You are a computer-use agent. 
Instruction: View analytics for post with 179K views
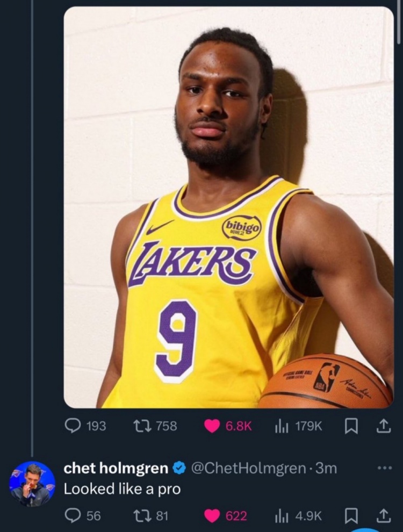click(280, 426)
